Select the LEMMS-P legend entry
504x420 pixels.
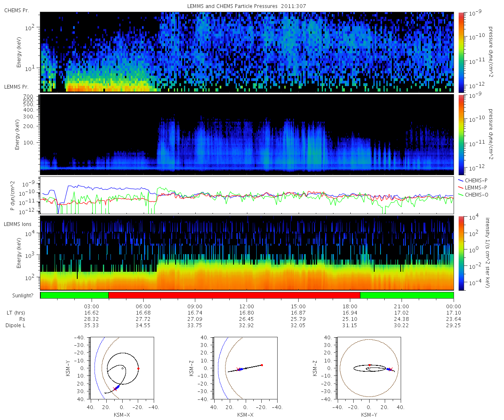coord(473,187)
